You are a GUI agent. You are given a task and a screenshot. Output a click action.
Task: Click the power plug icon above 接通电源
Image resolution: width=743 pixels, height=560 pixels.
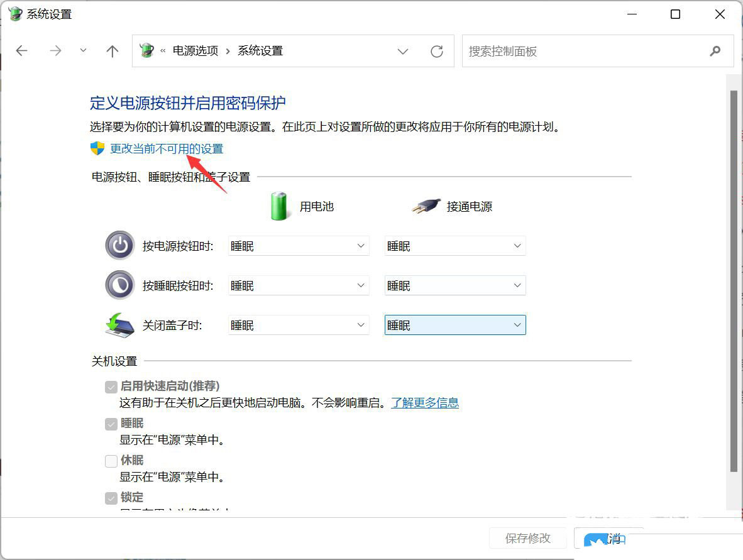[426, 204]
